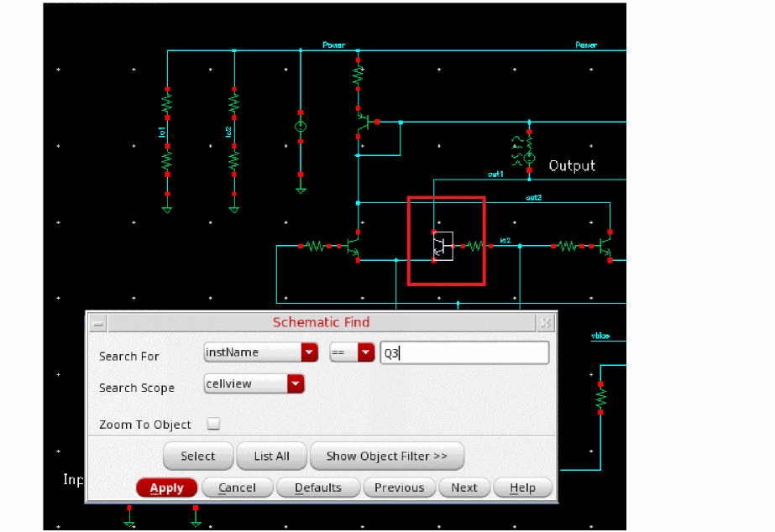Click the List All button
Screen dimensions: 775x532
271,456
